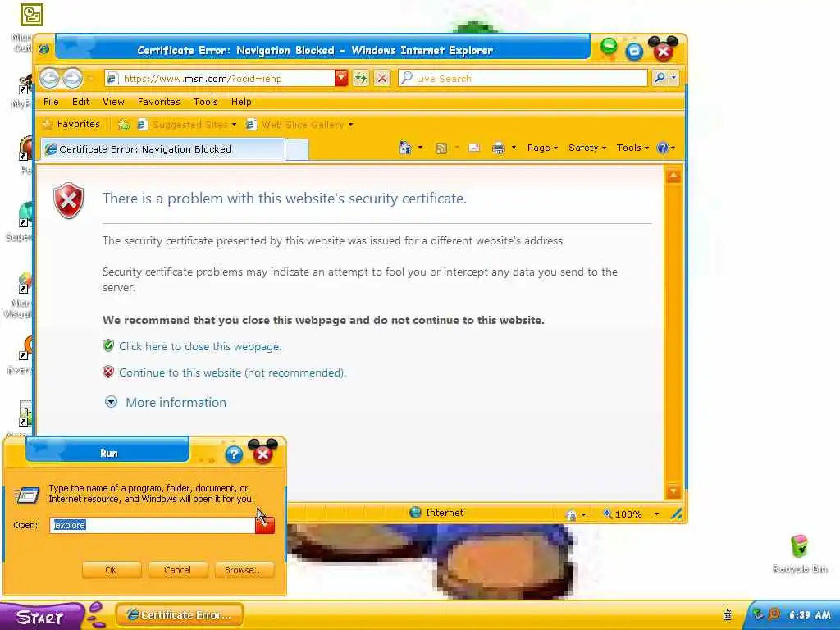Click the Open text field in Run dialog
840x630 pixels.
[x=153, y=525]
